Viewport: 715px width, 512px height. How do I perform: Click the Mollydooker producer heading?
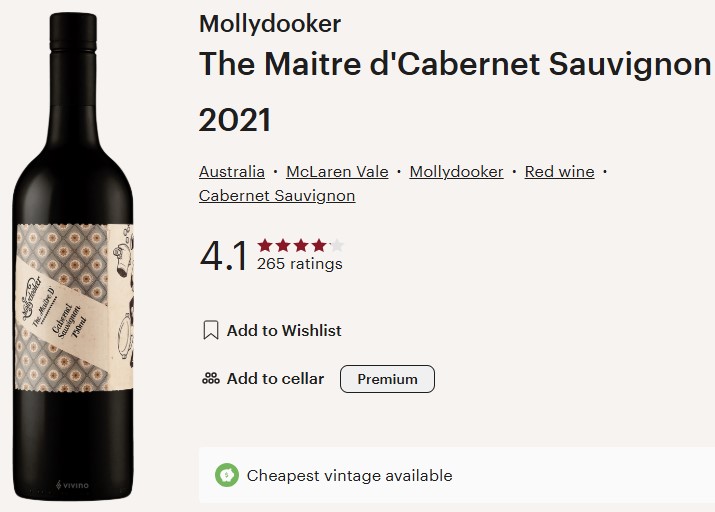tap(270, 24)
